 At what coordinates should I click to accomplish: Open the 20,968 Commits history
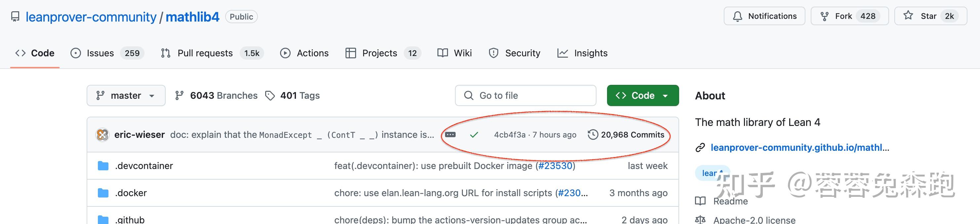tap(626, 135)
